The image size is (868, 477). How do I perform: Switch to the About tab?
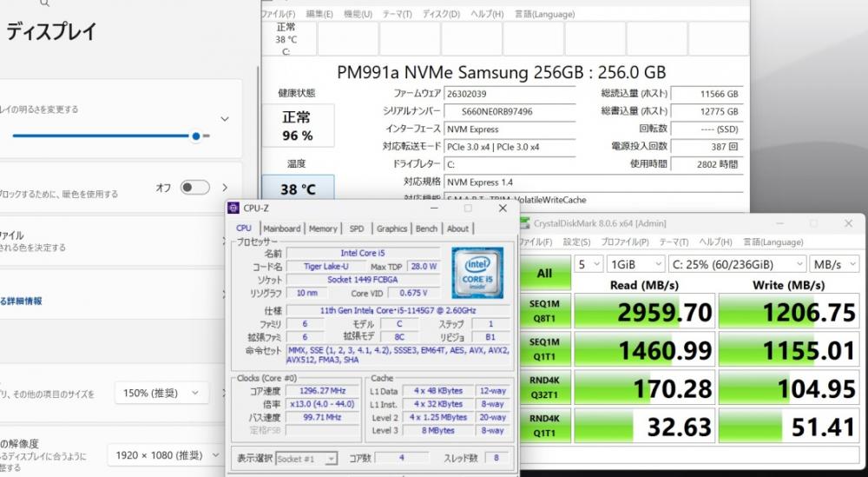point(457,229)
